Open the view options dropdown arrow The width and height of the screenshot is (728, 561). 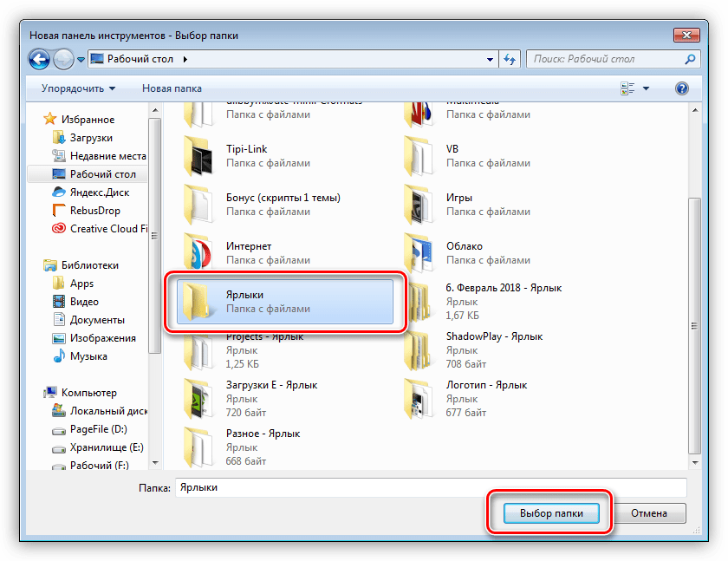647,88
